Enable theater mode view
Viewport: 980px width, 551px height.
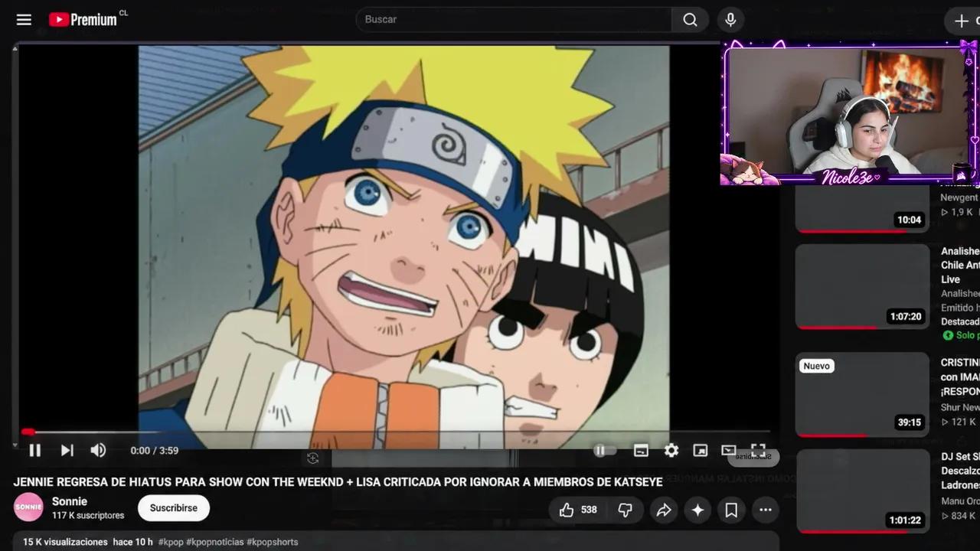(x=728, y=451)
